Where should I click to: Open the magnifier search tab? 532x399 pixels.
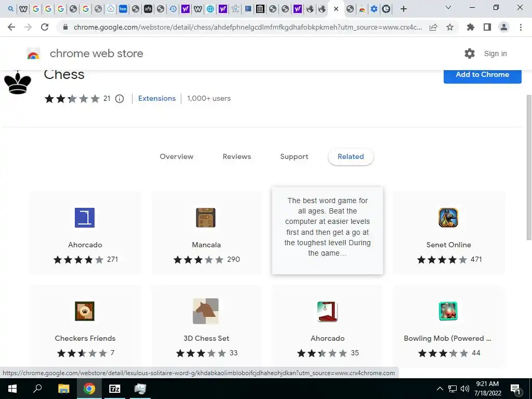(11, 9)
